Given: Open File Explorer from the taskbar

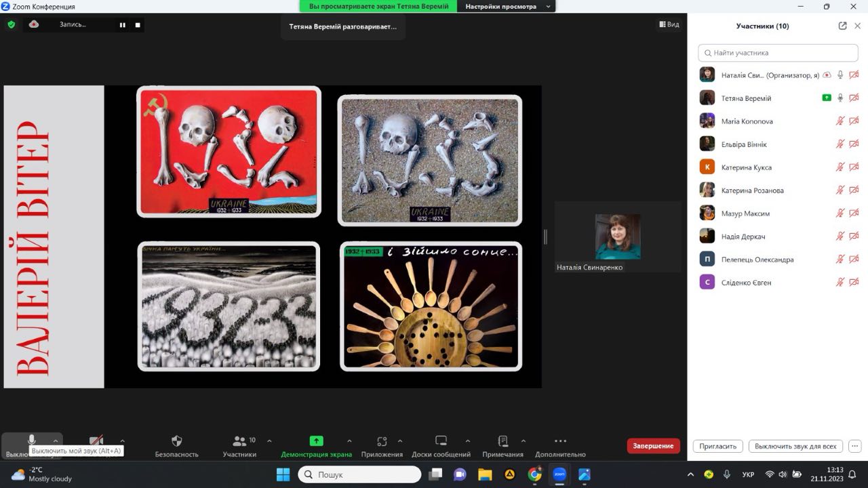Looking at the screenshot, I should [x=485, y=474].
